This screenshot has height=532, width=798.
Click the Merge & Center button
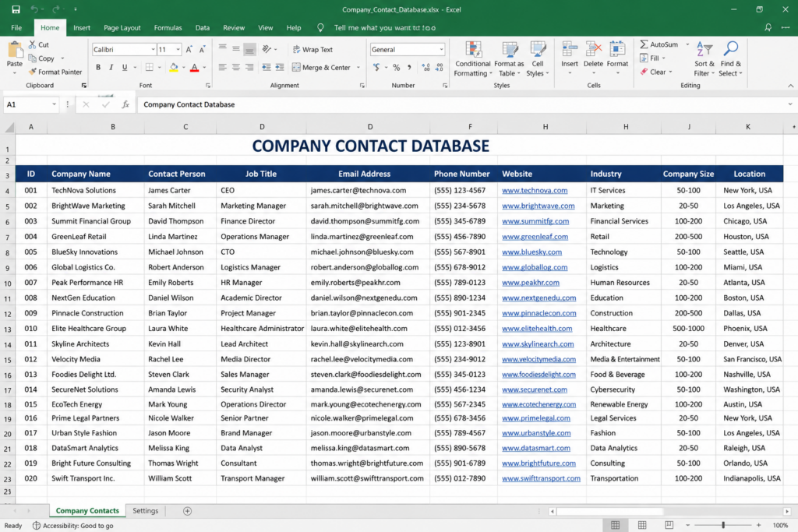coord(321,67)
